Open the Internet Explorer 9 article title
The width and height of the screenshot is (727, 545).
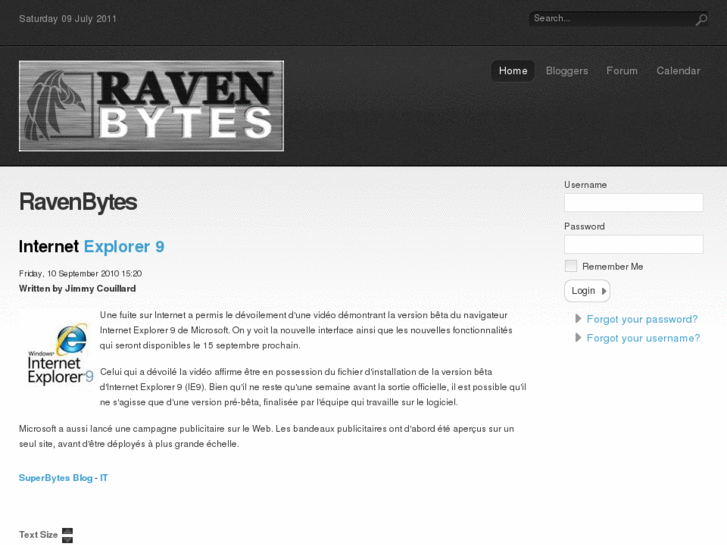coord(91,246)
